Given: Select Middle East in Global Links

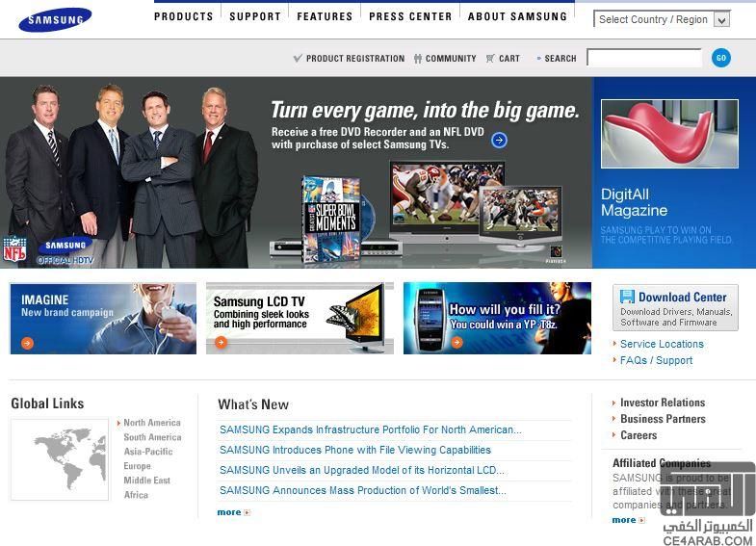Looking at the screenshot, I should pyautogui.click(x=146, y=480).
